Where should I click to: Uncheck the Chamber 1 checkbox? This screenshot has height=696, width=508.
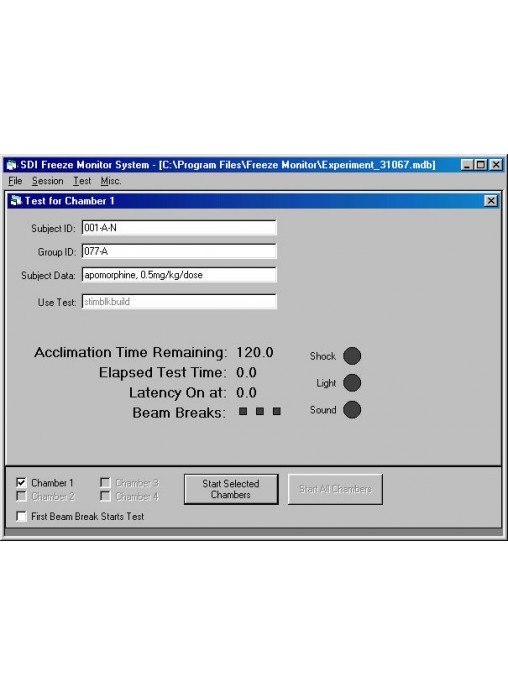[x=21, y=482]
